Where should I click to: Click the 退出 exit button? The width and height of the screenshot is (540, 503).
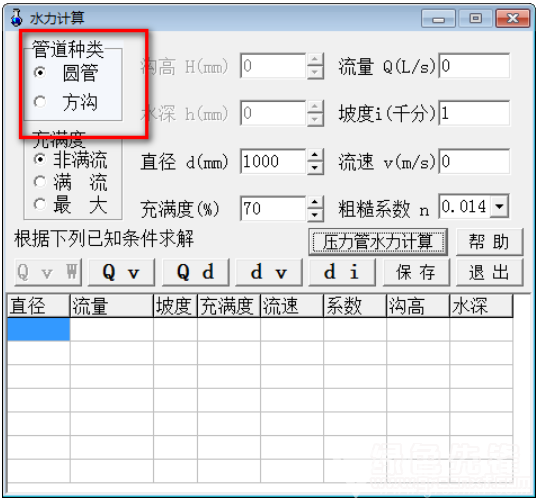point(489,272)
